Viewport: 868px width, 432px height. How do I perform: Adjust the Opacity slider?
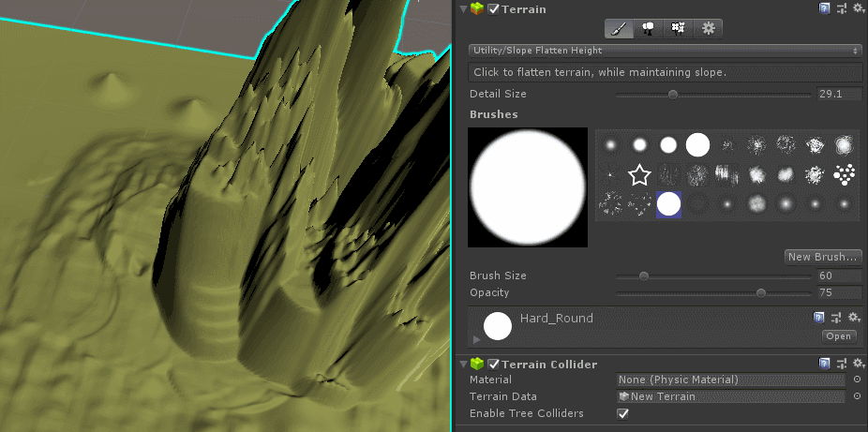click(713, 292)
